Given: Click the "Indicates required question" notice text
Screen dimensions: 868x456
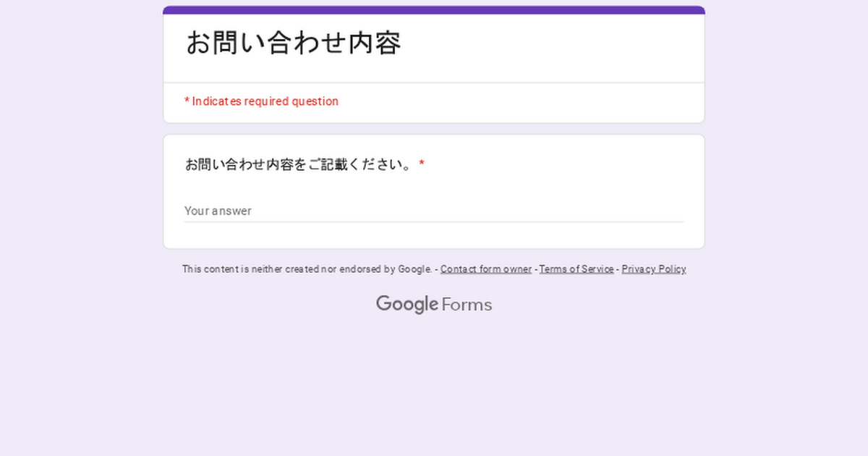Looking at the screenshot, I should pos(265,101).
